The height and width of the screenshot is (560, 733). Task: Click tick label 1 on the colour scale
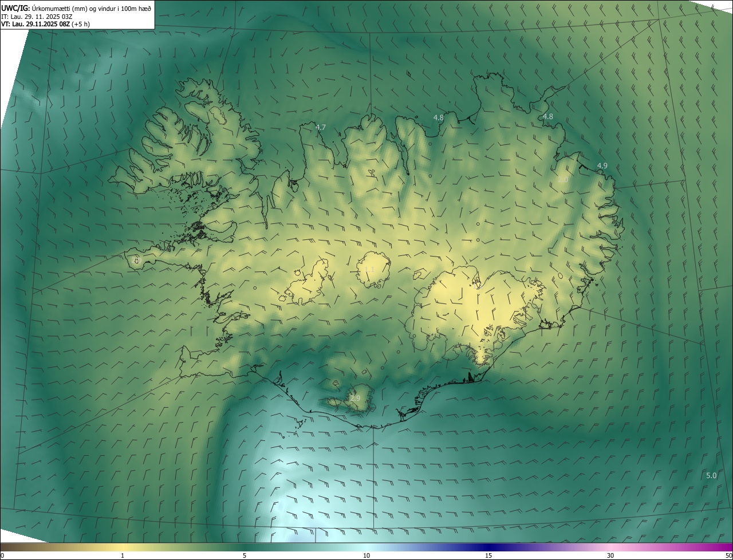pyautogui.click(x=123, y=555)
